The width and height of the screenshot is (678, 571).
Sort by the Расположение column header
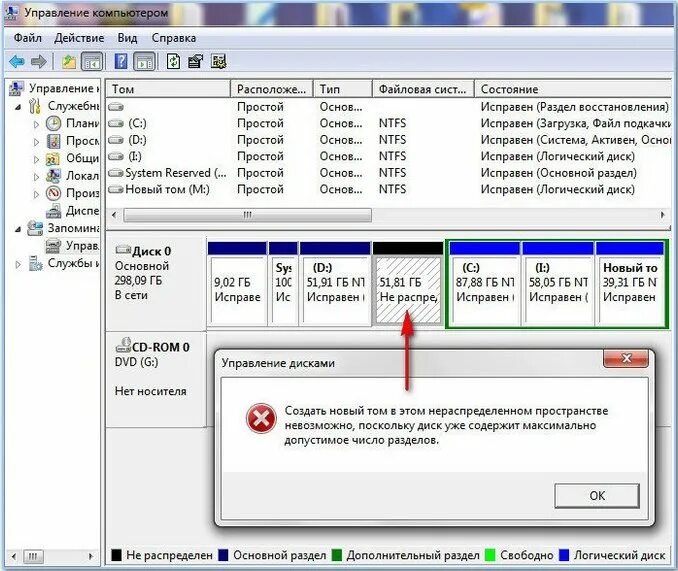pos(272,89)
